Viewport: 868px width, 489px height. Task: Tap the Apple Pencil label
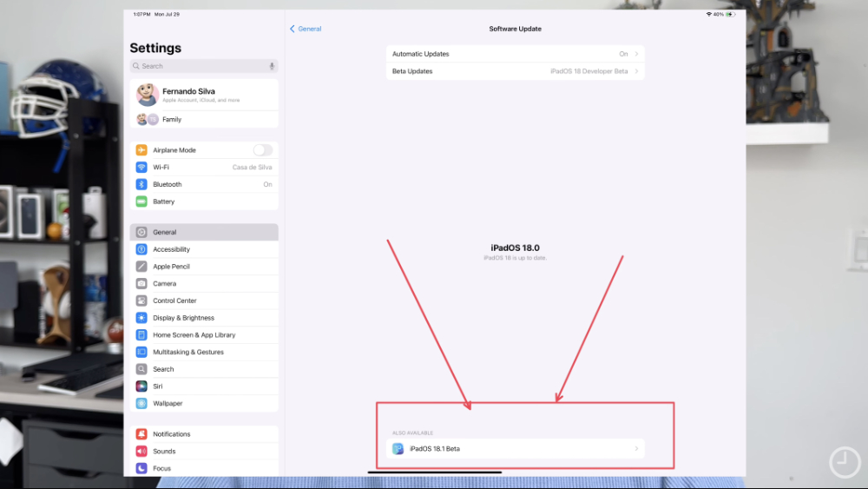(x=172, y=267)
